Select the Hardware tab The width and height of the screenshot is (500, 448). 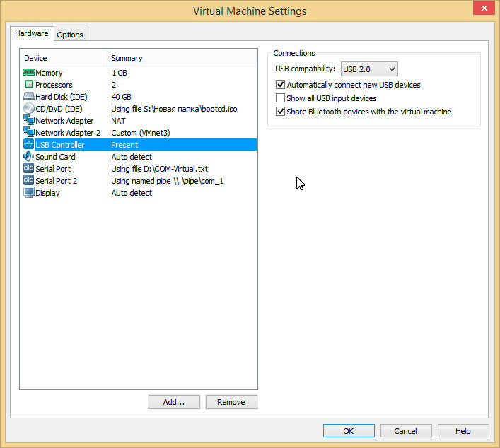coord(32,33)
